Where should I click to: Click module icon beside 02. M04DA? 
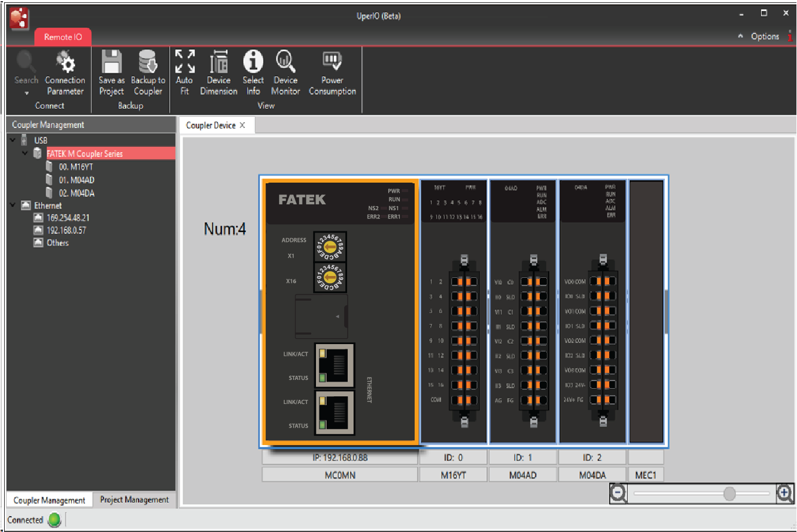click(x=49, y=193)
